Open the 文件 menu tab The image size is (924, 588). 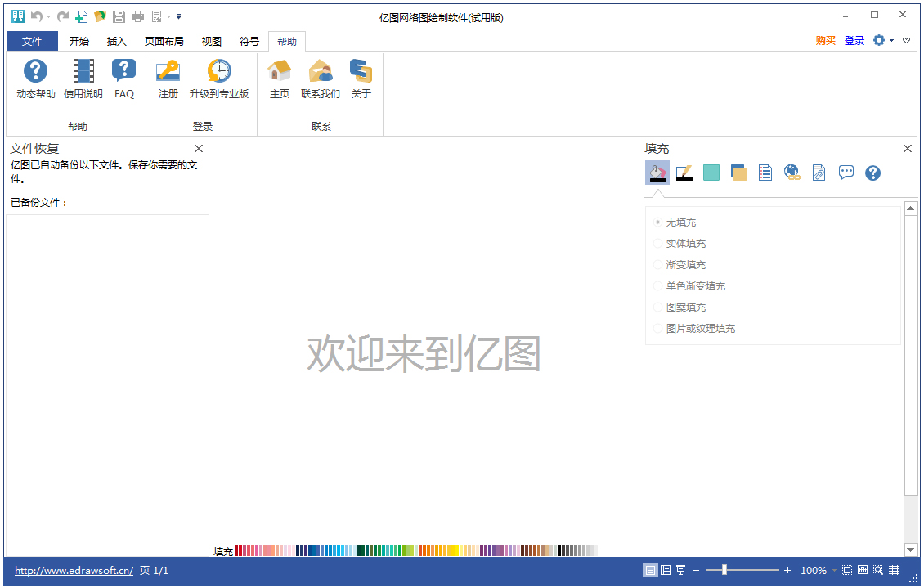[x=32, y=42]
